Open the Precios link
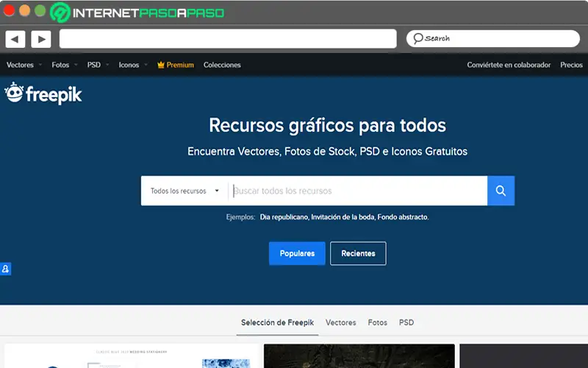 click(571, 65)
